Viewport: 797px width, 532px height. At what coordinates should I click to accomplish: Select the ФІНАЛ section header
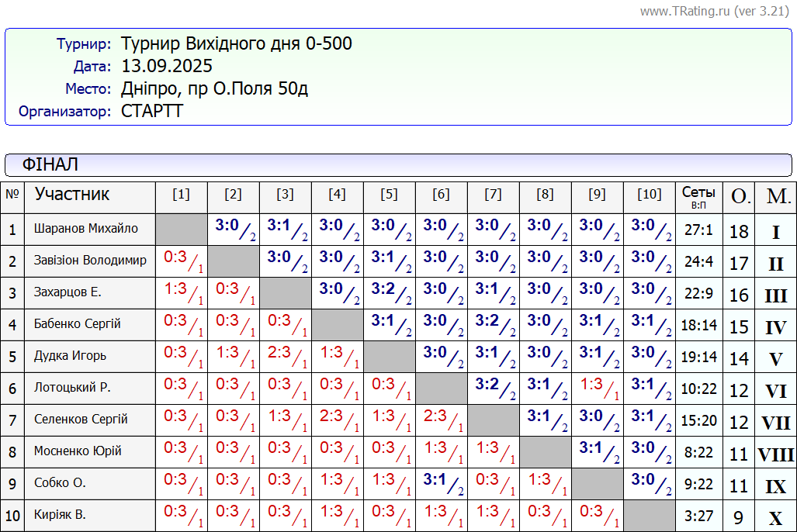pyautogui.click(x=50, y=165)
